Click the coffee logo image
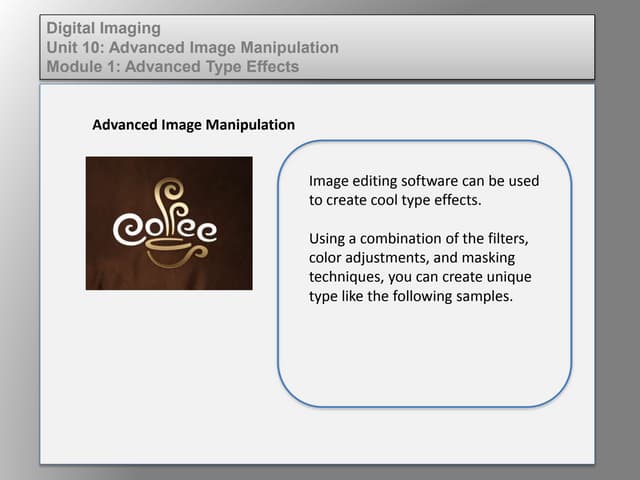This screenshot has width=640, height=480. (168, 223)
